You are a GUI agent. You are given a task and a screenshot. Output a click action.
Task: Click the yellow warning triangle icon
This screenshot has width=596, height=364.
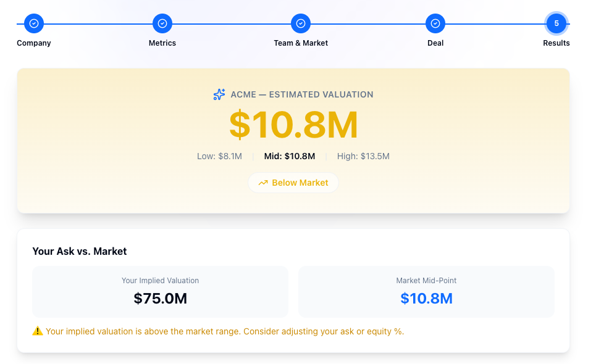pos(38,331)
